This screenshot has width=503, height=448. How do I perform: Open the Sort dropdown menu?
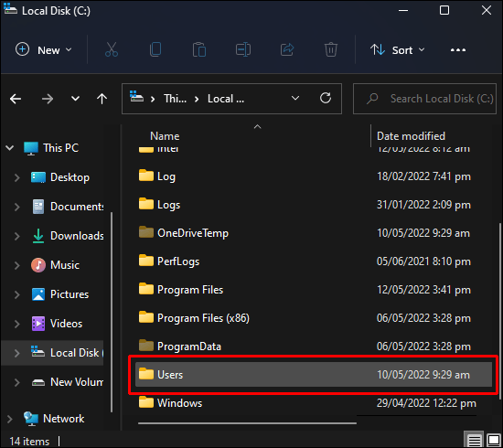click(397, 50)
